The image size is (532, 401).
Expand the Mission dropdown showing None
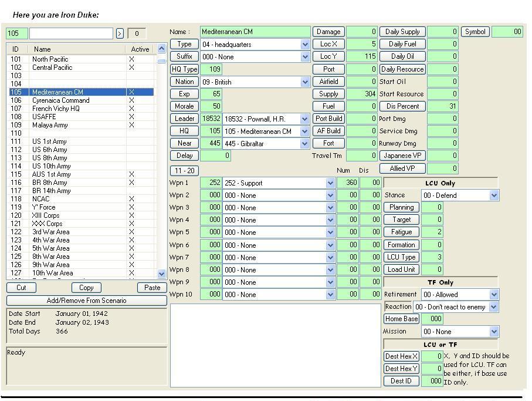494,331
